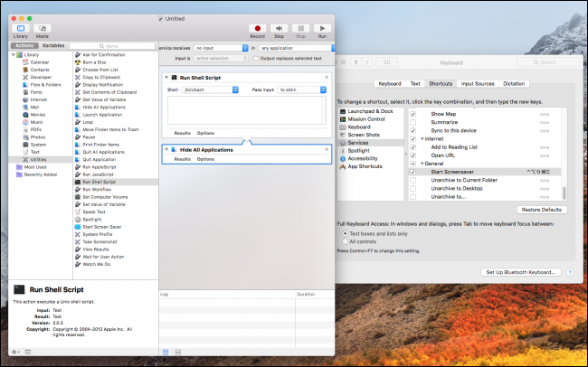This screenshot has width=588, height=367.
Task: Collapse the Internet services group
Action: (422, 138)
